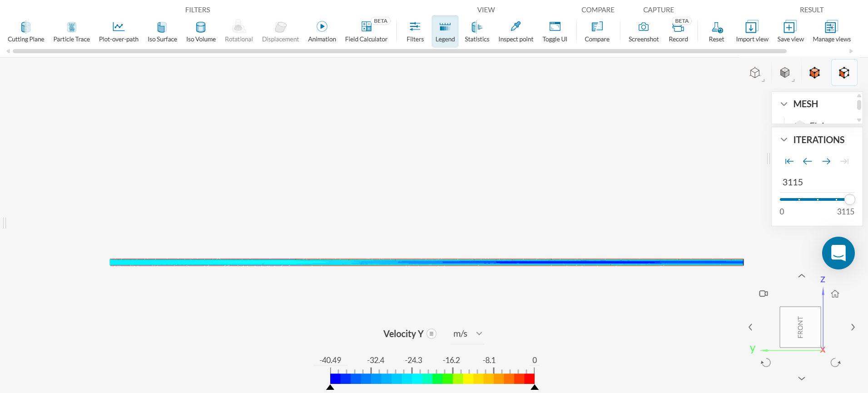The height and width of the screenshot is (393, 868).
Task: Click the legend minimum value -40.49
Action: coord(330,360)
